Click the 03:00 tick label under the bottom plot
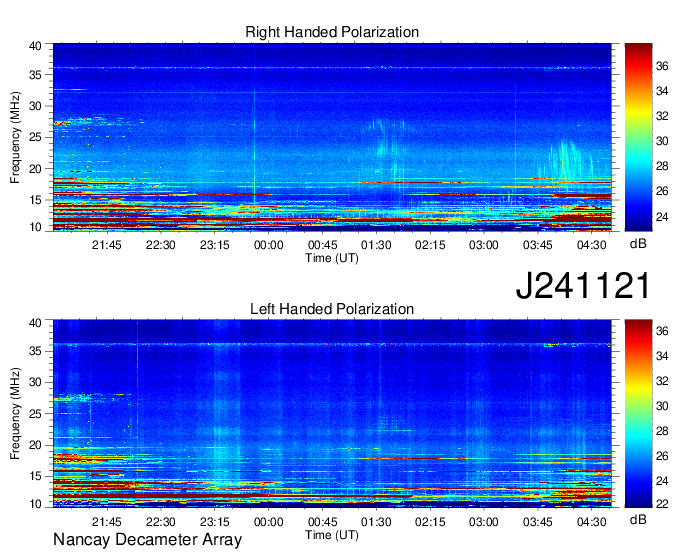Viewport: 680px width, 552px height. (x=484, y=522)
